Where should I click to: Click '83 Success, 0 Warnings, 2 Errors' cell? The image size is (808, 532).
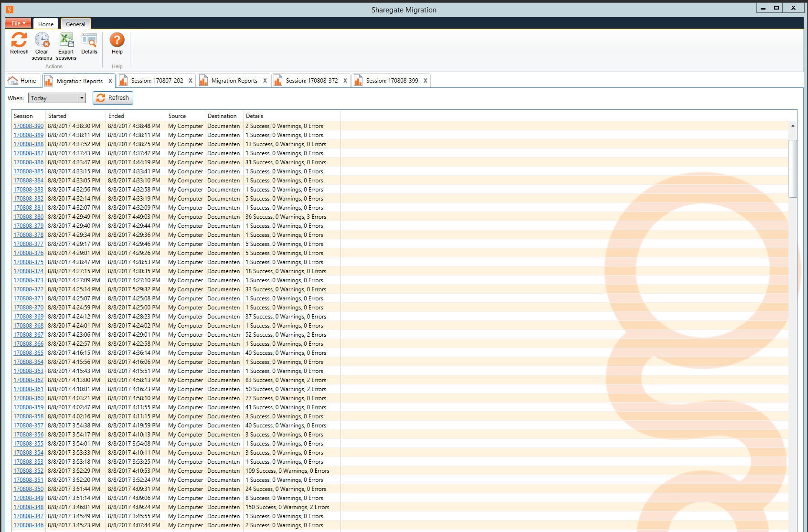click(286, 380)
